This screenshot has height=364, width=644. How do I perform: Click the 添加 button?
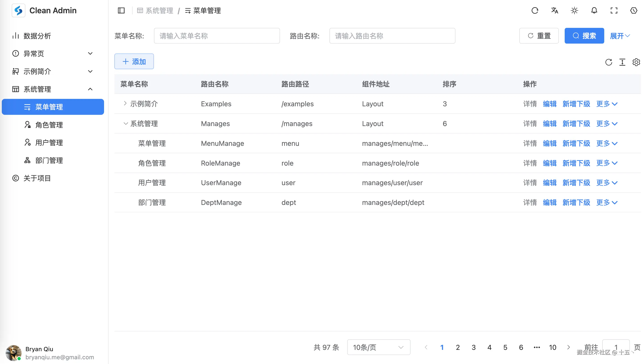[134, 62]
